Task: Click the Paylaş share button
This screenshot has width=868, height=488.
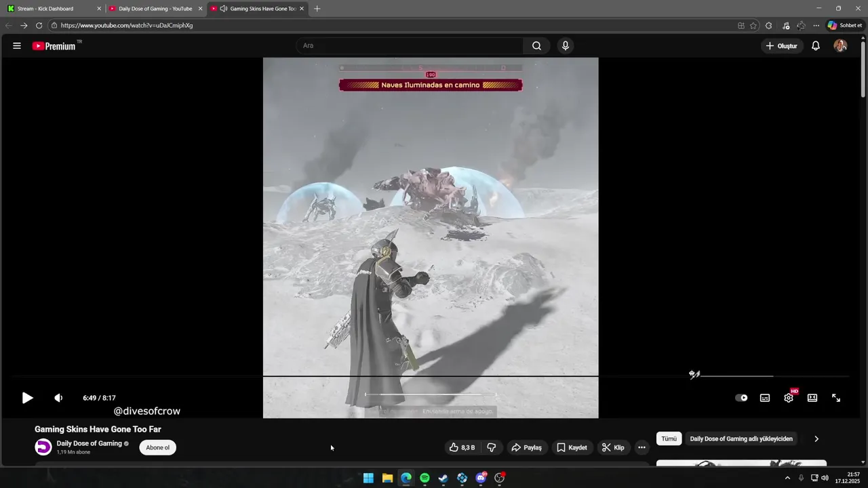Action: tap(526, 447)
